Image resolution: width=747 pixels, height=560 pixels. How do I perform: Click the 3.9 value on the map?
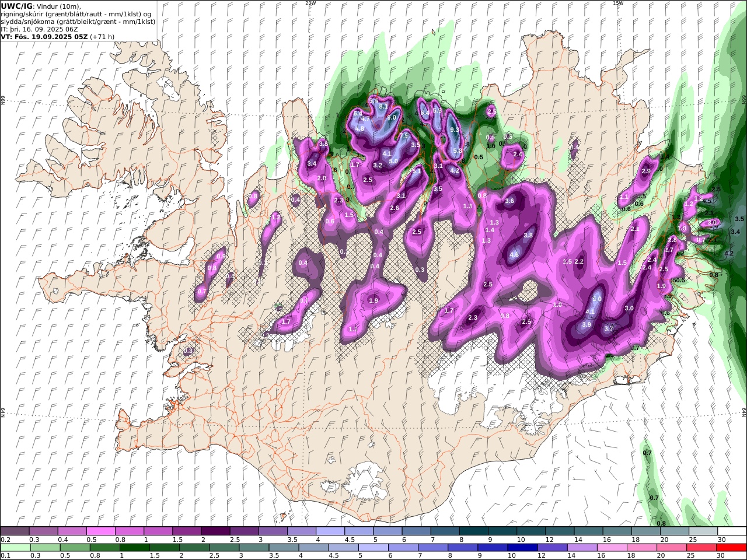pos(587,325)
